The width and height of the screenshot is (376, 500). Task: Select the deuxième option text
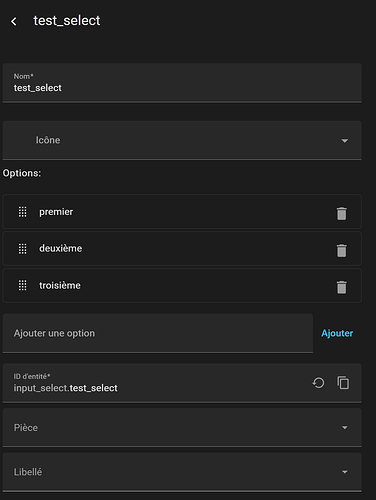pos(60,249)
